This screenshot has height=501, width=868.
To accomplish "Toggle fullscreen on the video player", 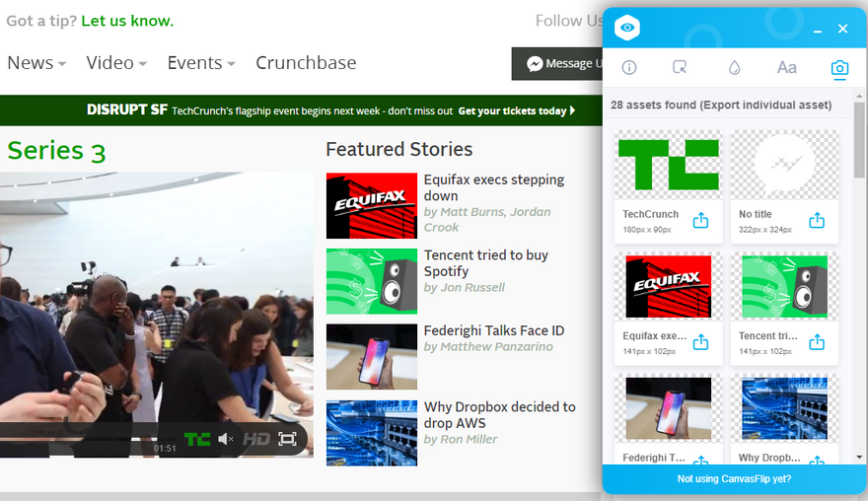I will click(287, 439).
